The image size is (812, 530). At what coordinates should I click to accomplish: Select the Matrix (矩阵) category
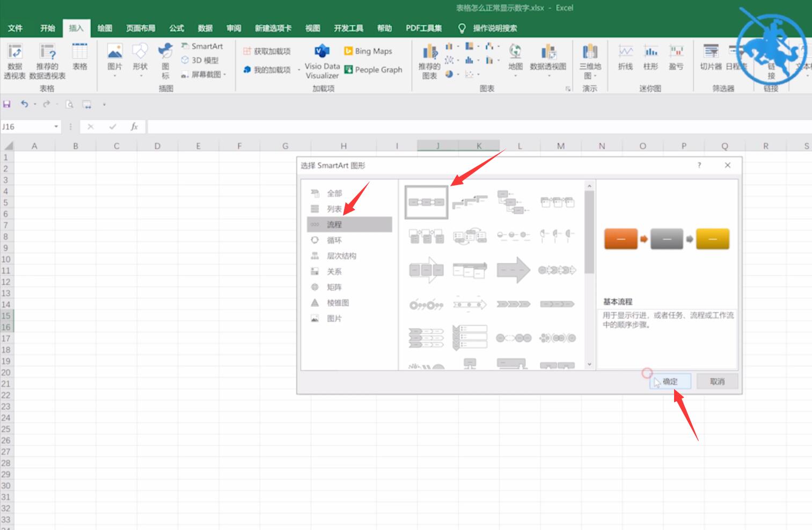(349, 287)
